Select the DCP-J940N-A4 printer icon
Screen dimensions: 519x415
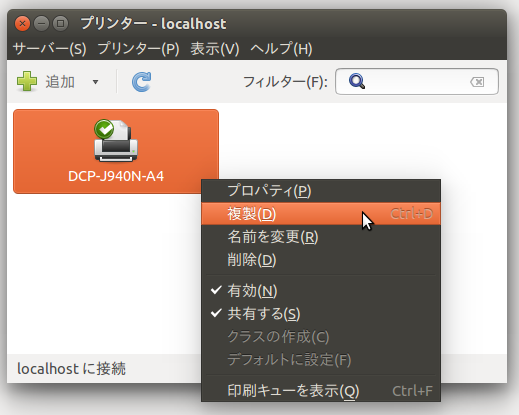click(x=116, y=141)
